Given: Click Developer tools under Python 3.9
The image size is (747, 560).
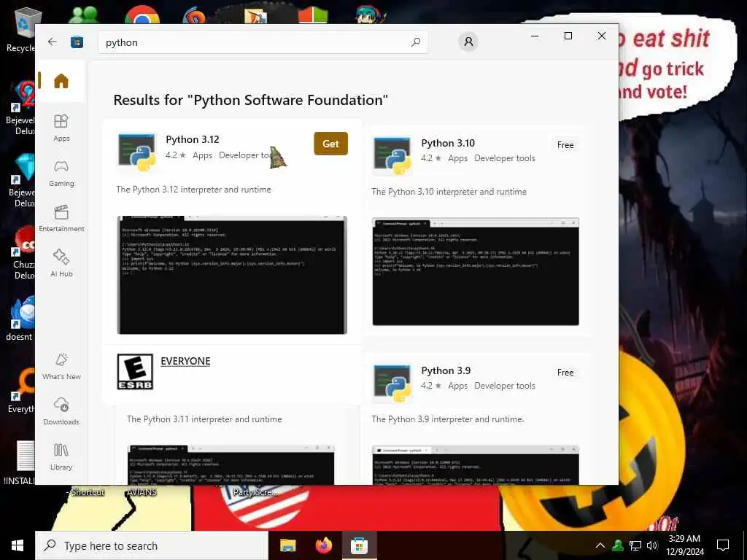Looking at the screenshot, I should coord(505,386).
